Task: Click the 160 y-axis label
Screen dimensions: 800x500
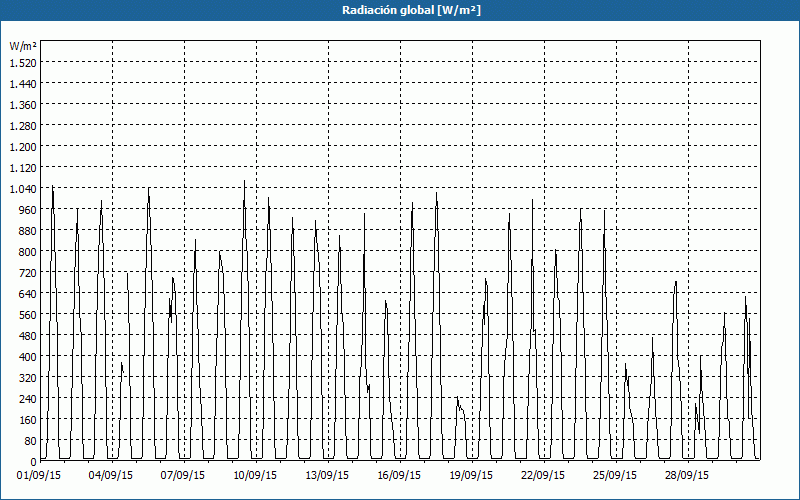Action: click(27, 420)
